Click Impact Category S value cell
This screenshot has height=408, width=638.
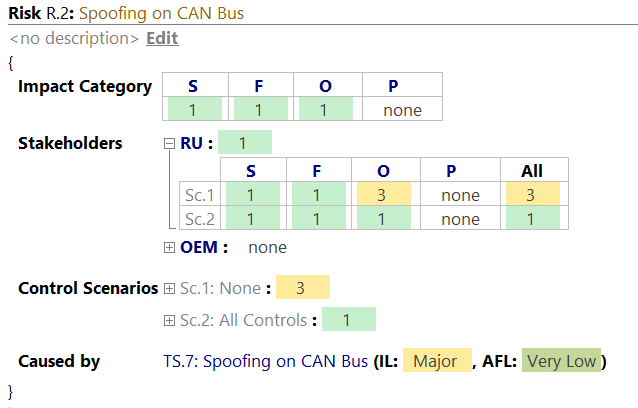(195, 109)
